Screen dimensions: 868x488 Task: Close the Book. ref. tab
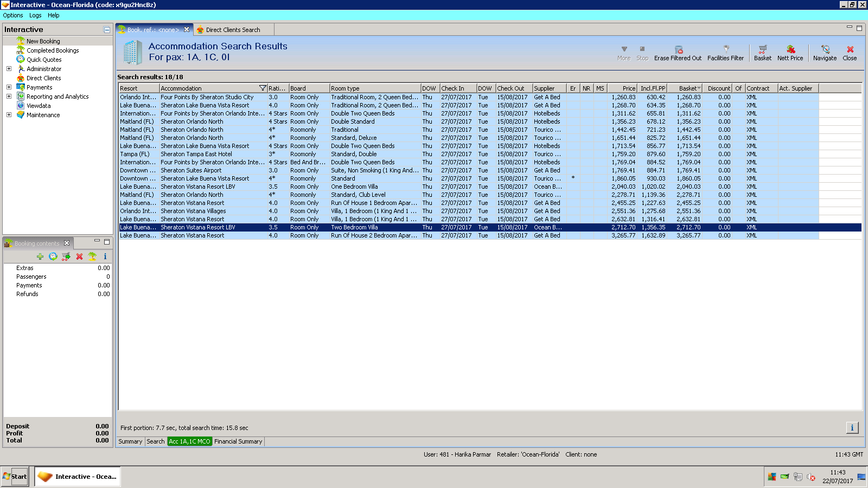point(187,30)
